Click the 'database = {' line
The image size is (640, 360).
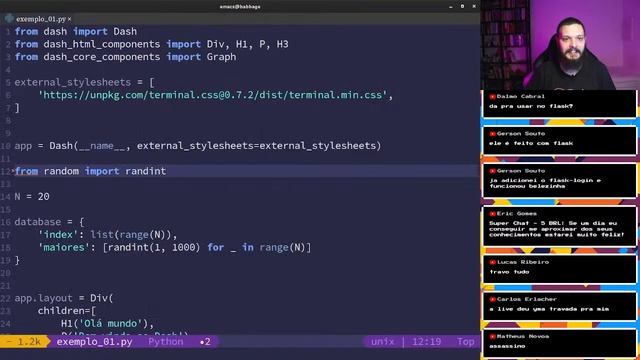tap(49, 222)
